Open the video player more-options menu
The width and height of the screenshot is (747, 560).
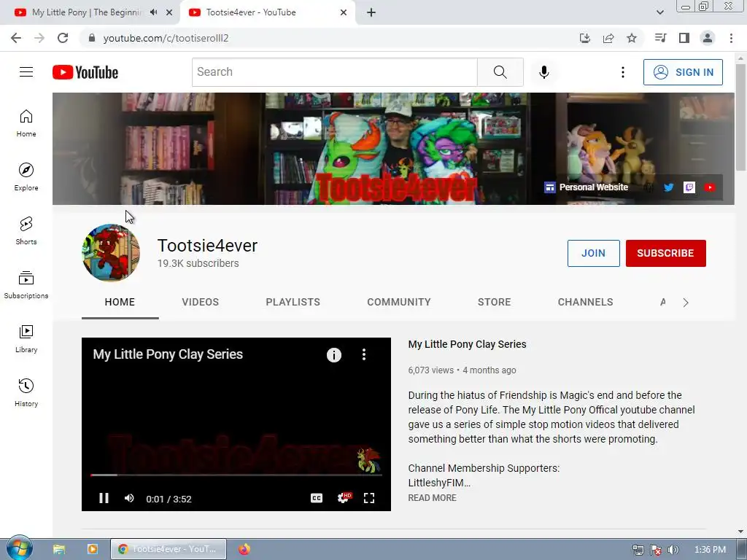point(364,354)
